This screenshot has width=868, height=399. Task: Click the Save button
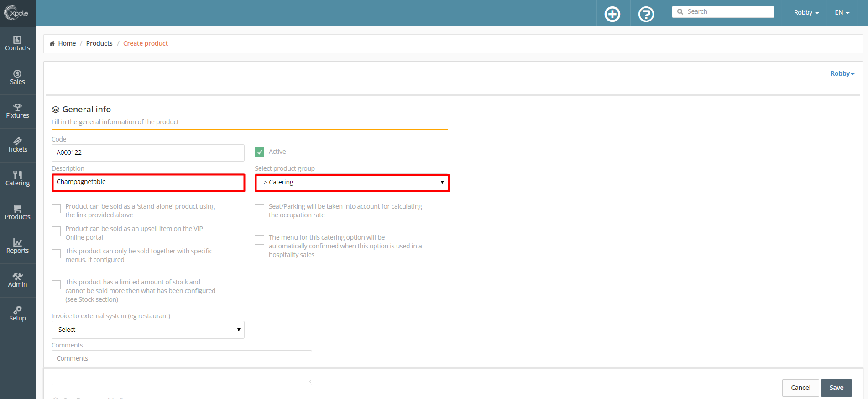(837, 388)
